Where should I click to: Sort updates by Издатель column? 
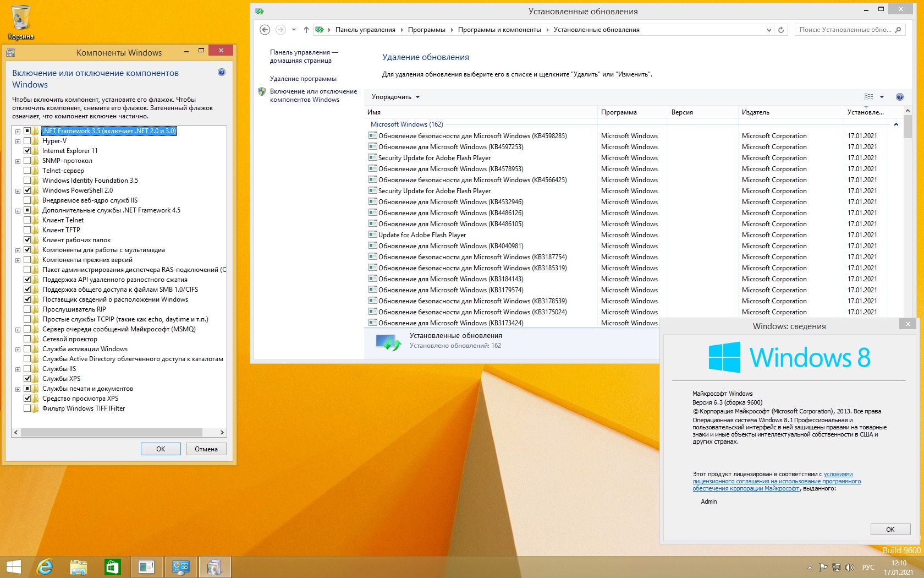point(755,112)
